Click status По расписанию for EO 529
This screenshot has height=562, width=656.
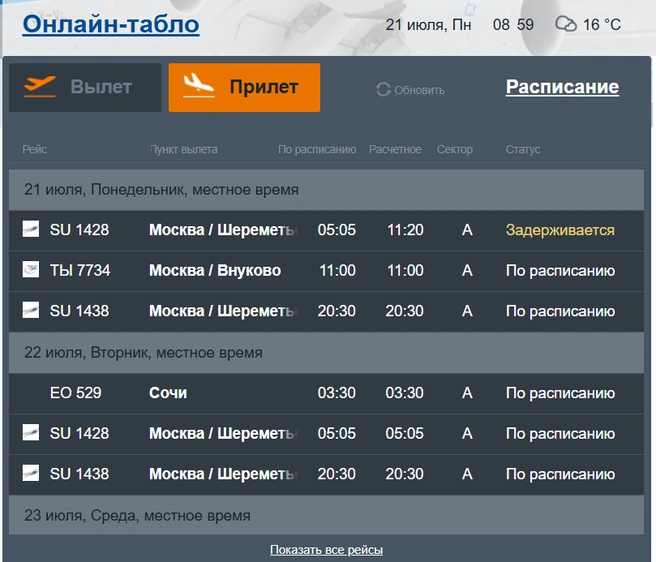click(x=561, y=393)
